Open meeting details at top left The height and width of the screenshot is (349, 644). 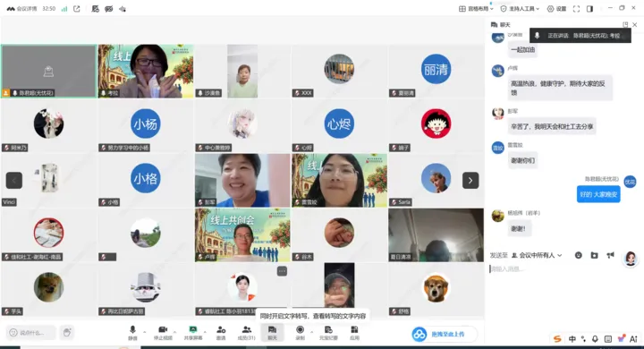(x=21, y=9)
